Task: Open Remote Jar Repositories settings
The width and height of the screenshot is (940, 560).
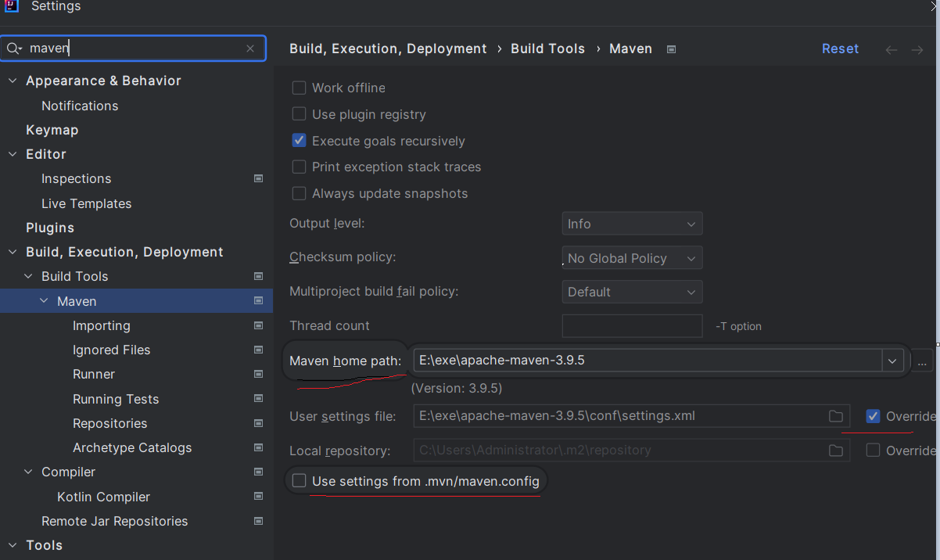Action: coord(115,521)
